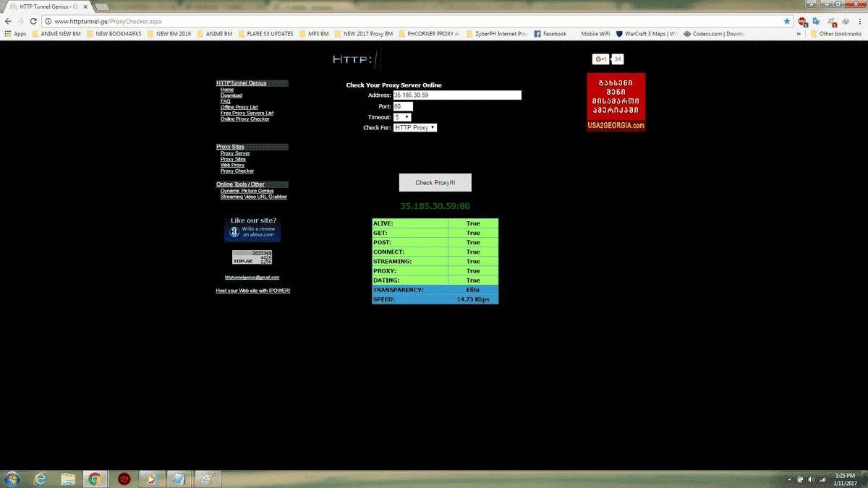The width and height of the screenshot is (868, 488).
Task: Open Dynamic Picture Genius link
Action: click(x=247, y=191)
